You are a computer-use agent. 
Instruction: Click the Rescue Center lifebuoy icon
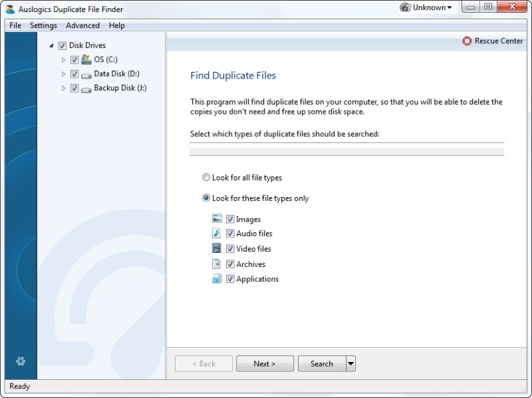point(467,41)
